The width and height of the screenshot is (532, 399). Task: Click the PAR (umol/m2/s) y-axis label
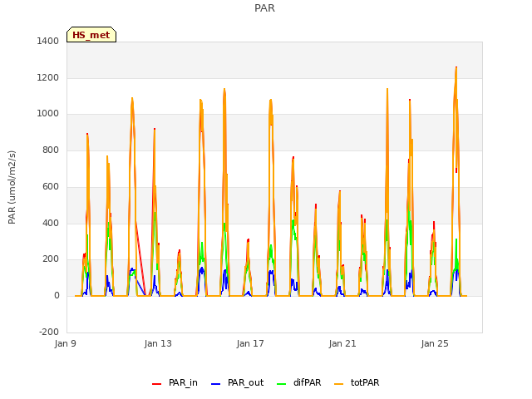tap(12, 187)
